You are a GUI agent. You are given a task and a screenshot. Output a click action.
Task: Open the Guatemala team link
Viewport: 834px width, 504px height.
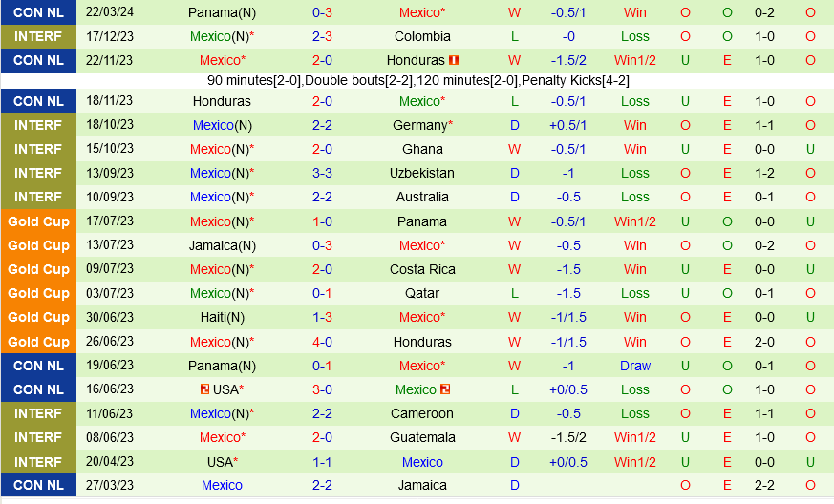422,437
